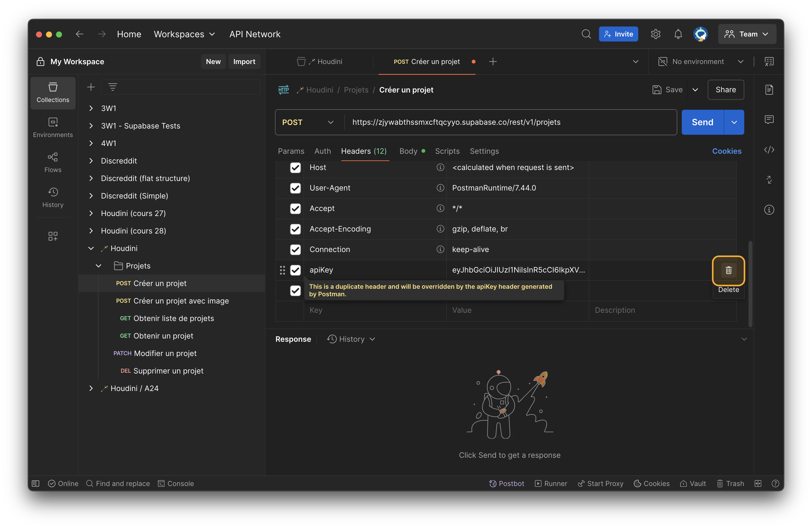This screenshot has height=528, width=812.
Task: Expand the Houdini / A24 collection
Action: 91,388
